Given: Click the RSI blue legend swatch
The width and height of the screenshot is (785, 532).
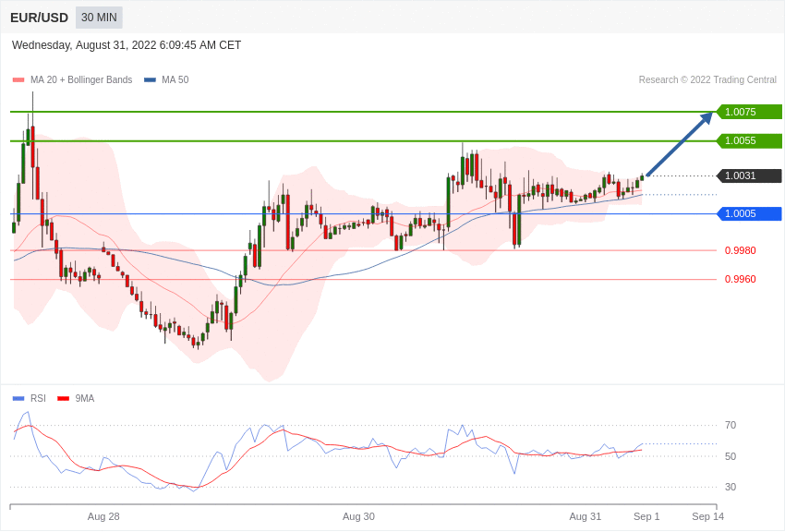Looking at the screenshot, I should tap(18, 398).
